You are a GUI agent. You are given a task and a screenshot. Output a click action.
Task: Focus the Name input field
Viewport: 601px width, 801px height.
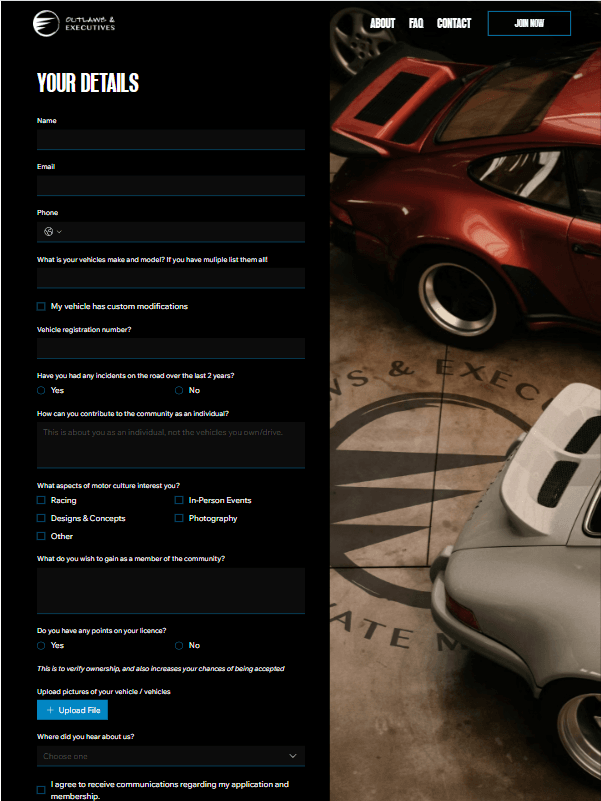point(170,139)
